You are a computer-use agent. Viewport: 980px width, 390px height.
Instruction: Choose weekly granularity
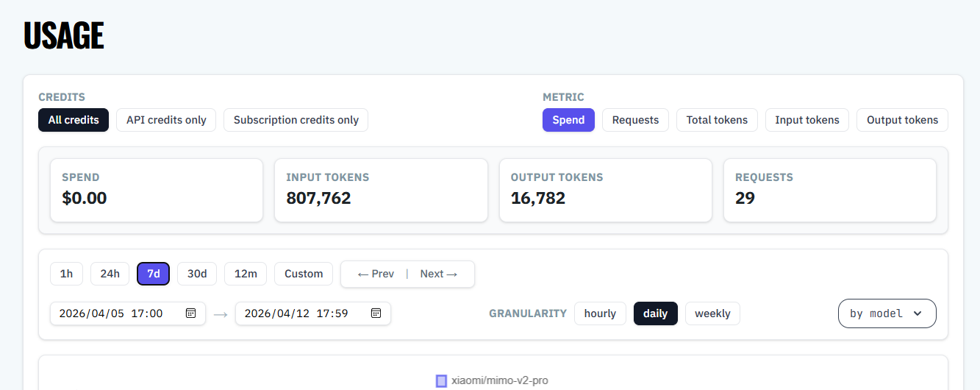pos(712,313)
